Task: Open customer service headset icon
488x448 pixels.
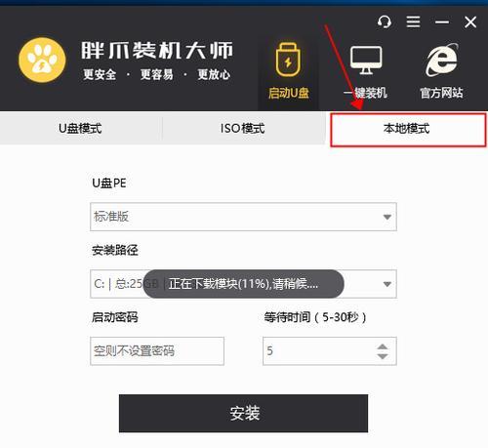Action: tap(385, 22)
